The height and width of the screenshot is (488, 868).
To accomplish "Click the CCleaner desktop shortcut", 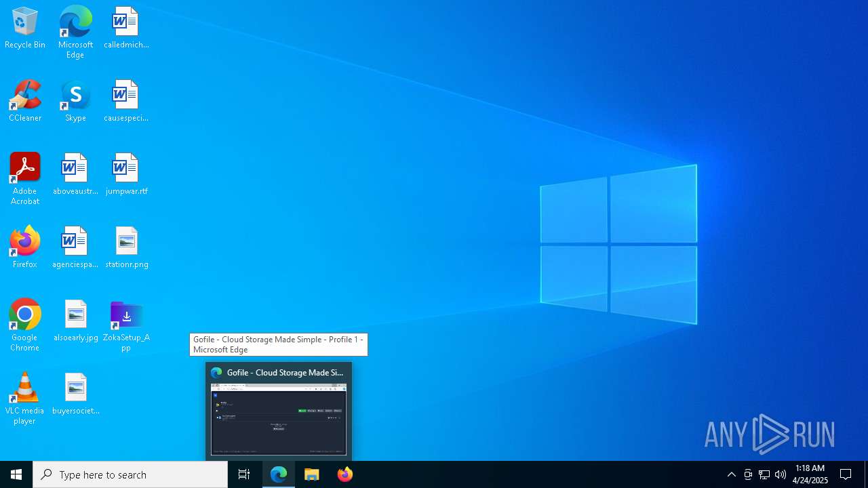I will [25, 102].
